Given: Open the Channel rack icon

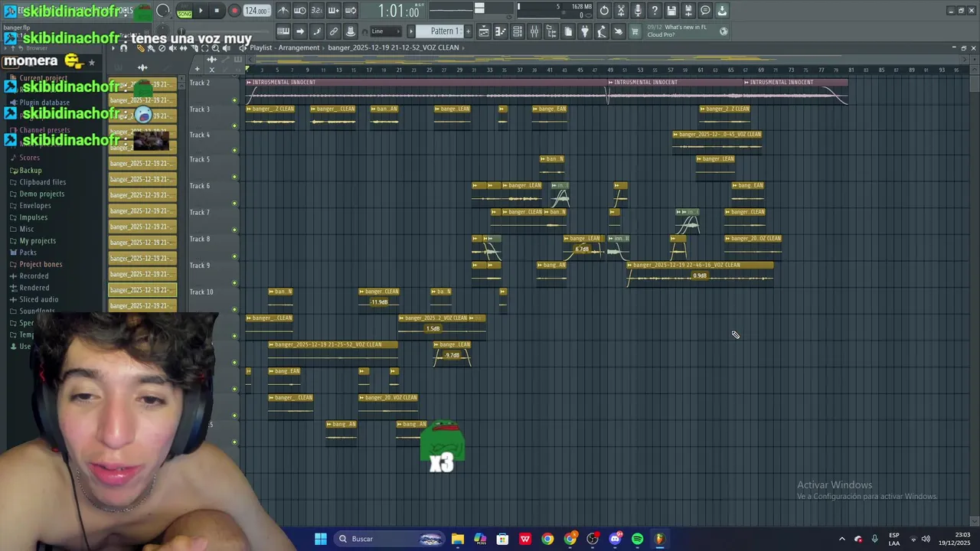Looking at the screenshot, I should [518, 31].
